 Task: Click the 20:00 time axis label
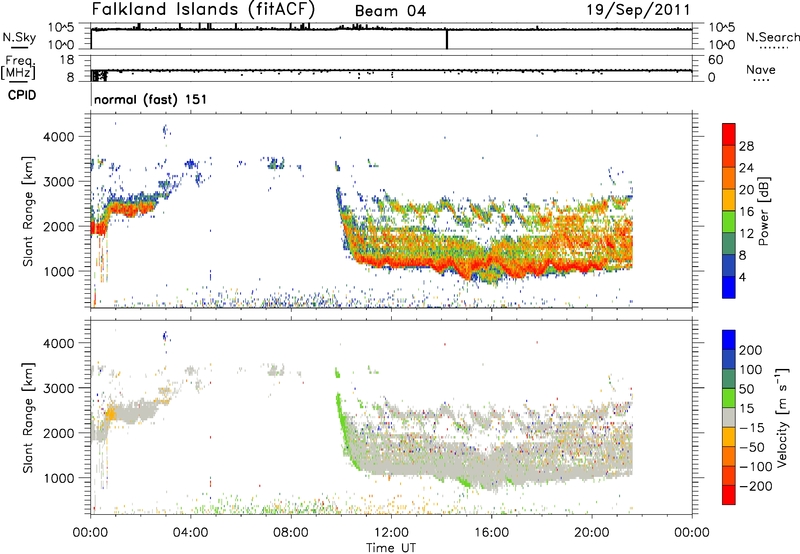pos(591,533)
